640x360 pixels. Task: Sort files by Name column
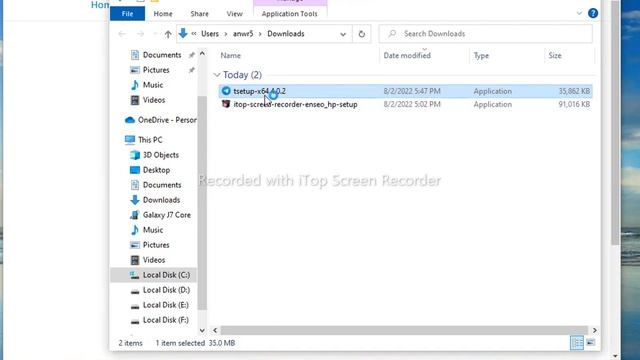pyautogui.click(x=230, y=56)
